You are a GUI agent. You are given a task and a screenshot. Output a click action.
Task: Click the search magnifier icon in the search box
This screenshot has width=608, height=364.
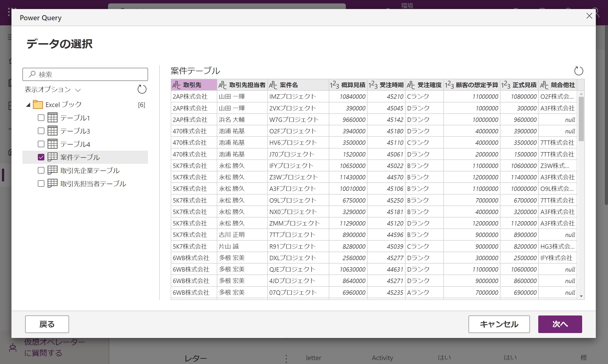point(32,74)
